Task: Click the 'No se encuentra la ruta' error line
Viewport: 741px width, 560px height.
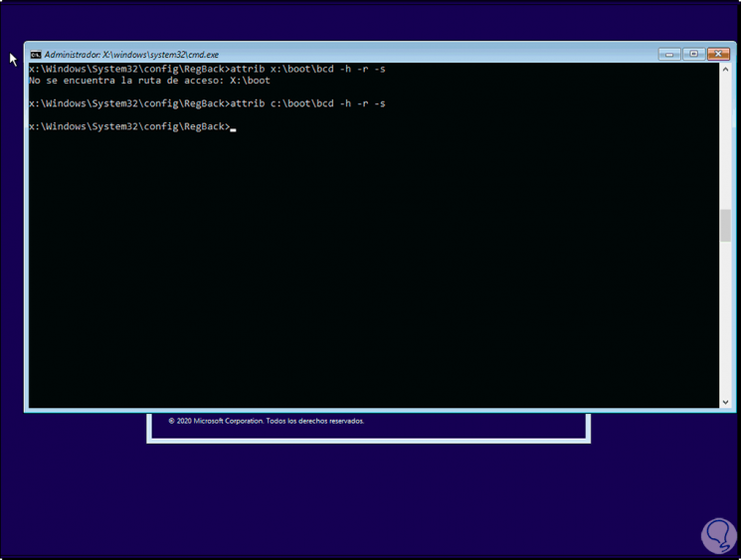Action: (149, 81)
